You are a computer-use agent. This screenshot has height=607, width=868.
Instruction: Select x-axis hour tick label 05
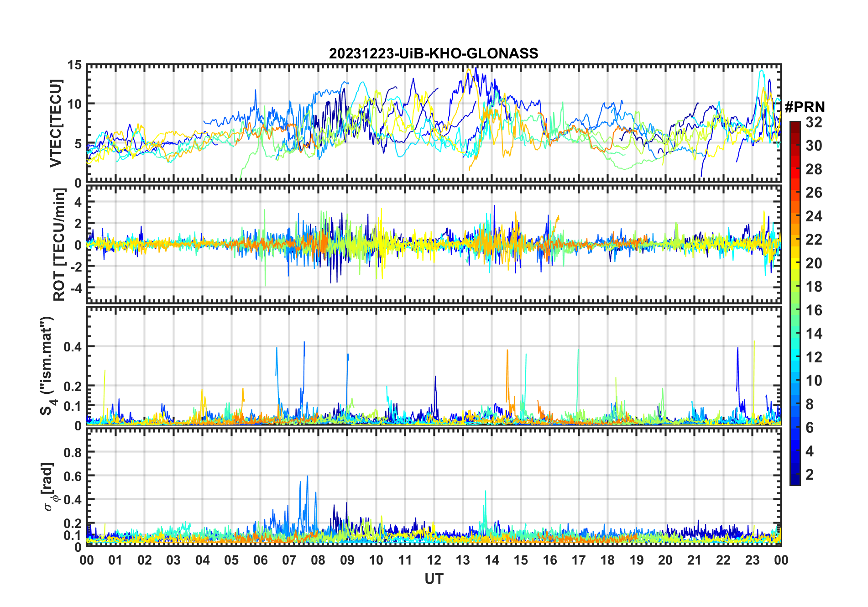[x=231, y=560]
